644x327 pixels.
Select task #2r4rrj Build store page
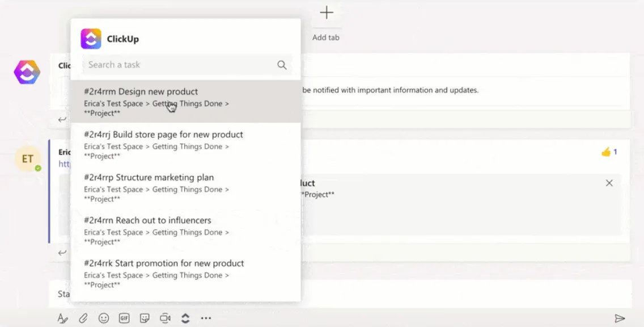click(x=185, y=144)
